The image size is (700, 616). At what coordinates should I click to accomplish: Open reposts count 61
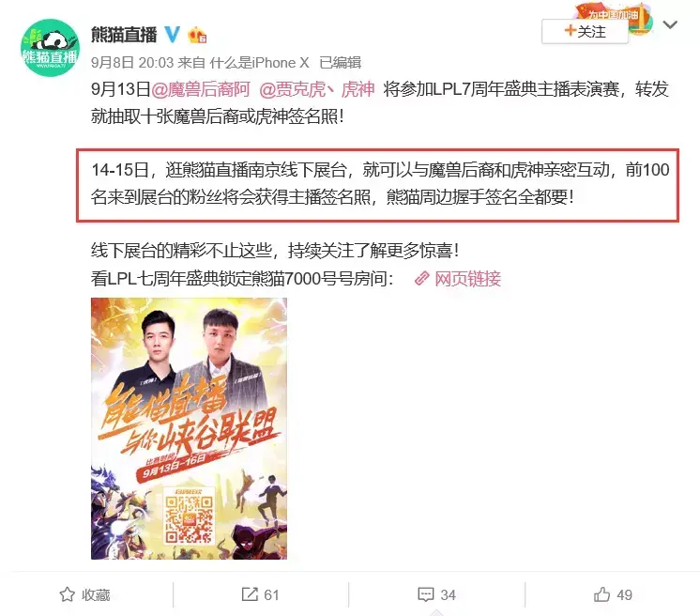point(271,595)
